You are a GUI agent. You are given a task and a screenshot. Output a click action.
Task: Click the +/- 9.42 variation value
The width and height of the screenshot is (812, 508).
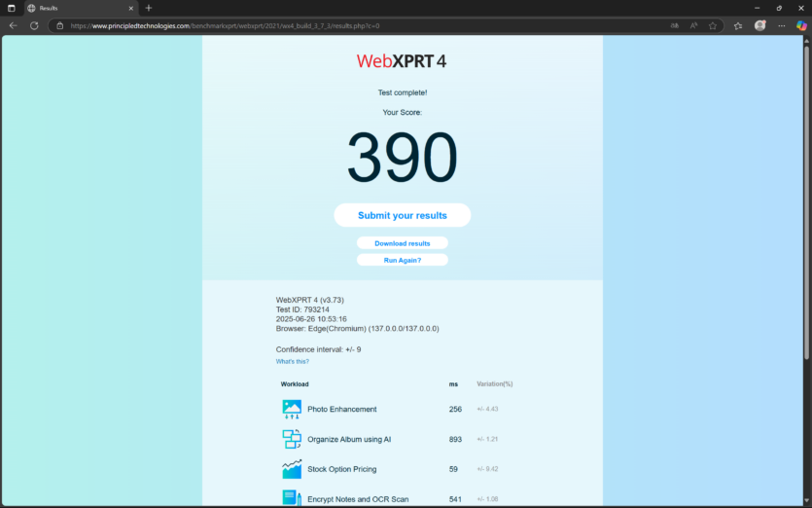point(487,469)
